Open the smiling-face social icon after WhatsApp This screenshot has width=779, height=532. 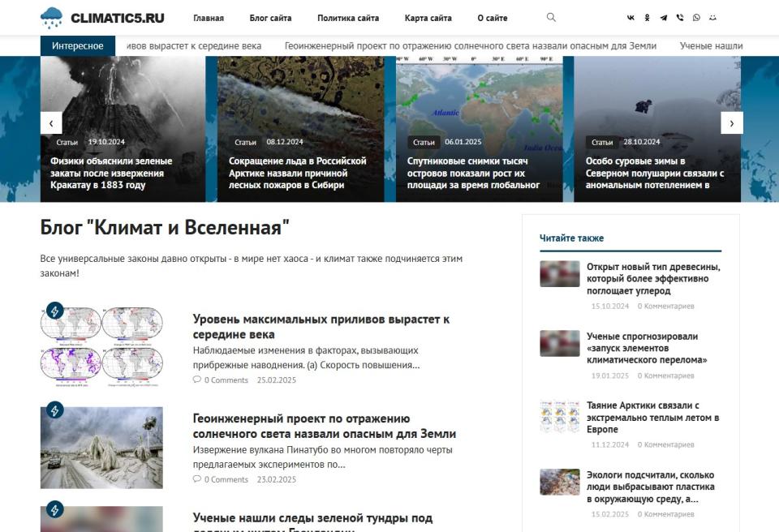(712, 17)
